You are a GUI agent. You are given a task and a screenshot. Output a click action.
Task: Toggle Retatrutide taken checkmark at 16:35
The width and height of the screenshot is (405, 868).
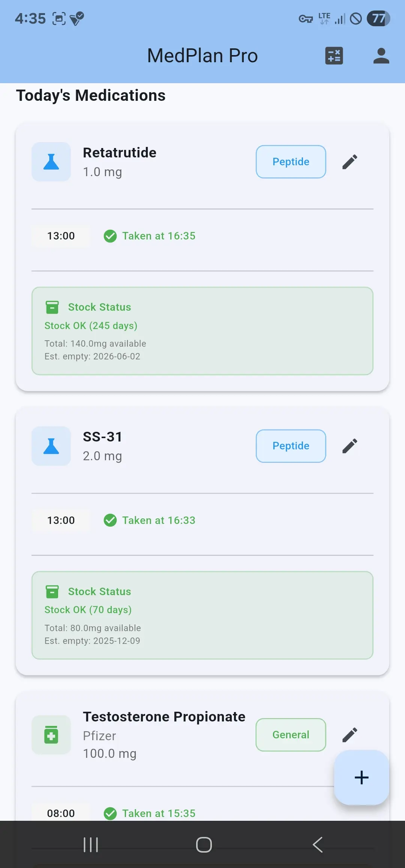coord(110,236)
